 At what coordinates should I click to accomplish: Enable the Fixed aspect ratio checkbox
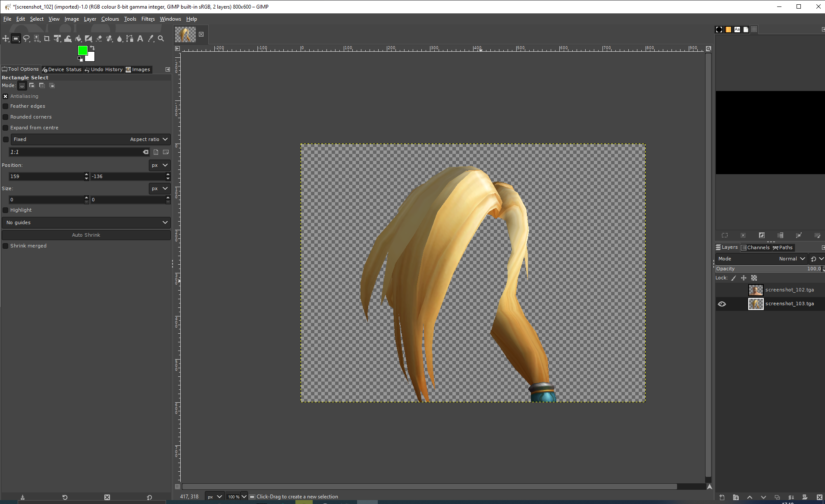tap(6, 139)
